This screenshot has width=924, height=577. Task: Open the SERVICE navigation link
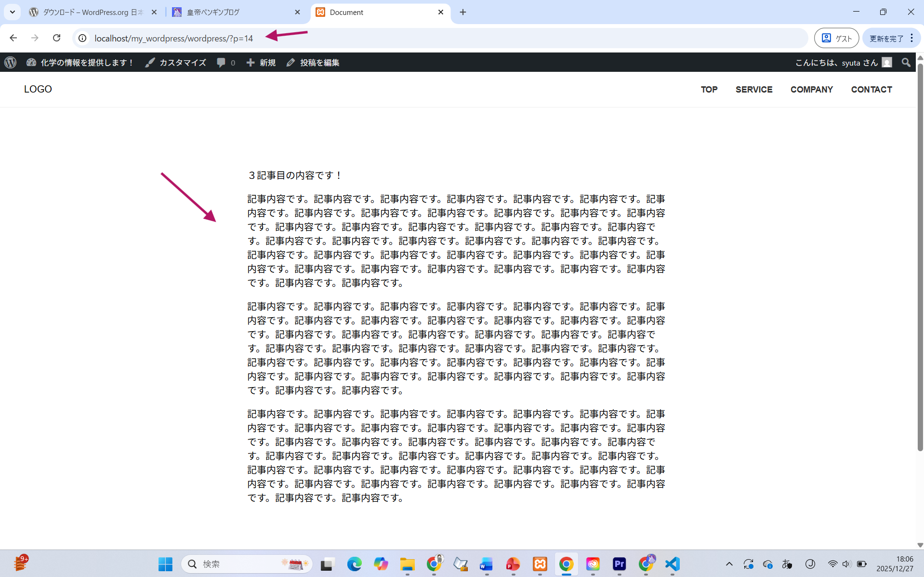coord(753,90)
